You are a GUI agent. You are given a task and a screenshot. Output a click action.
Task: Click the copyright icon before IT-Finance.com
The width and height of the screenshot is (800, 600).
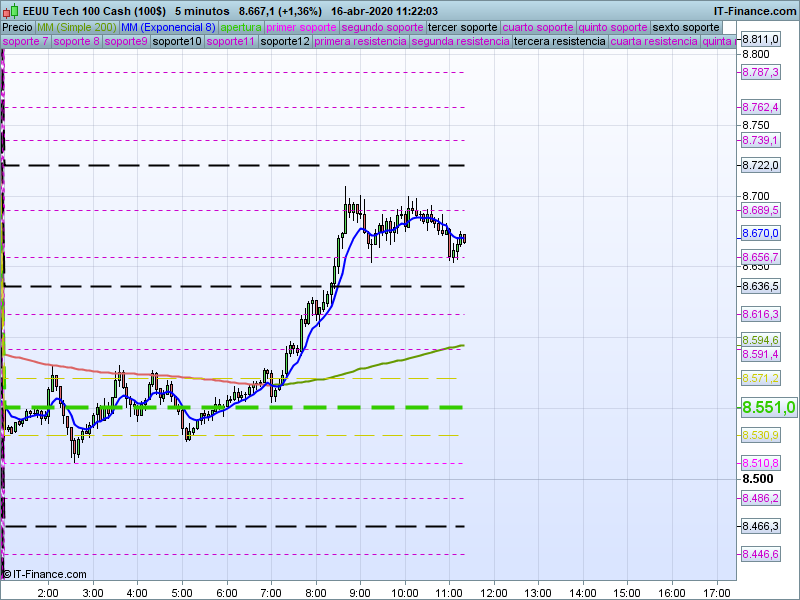(x=6, y=574)
